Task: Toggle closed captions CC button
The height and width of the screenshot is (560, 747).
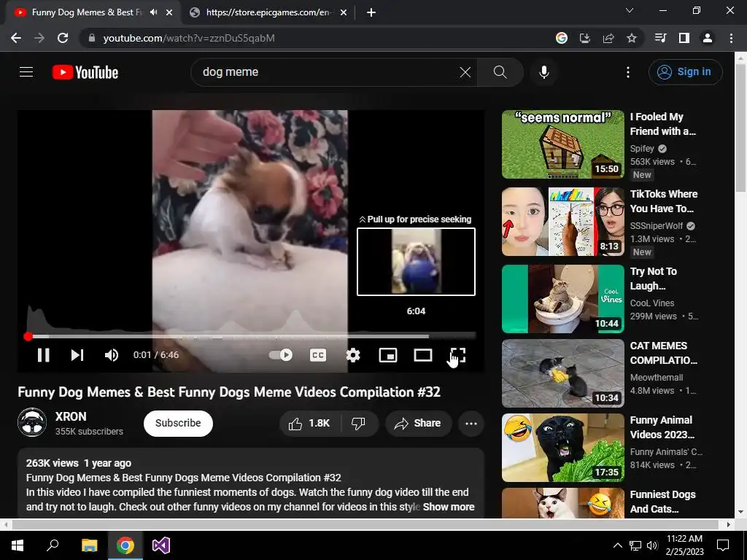Action: click(318, 355)
